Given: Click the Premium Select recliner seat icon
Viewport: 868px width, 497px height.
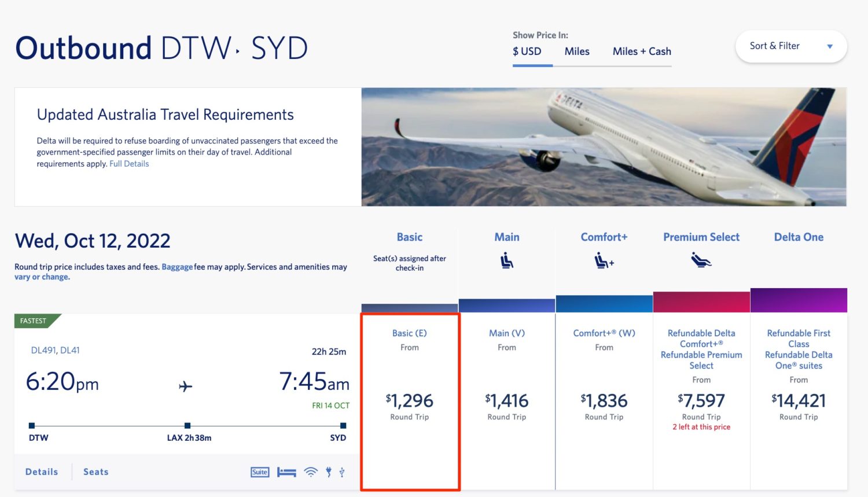Looking at the screenshot, I should tap(701, 260).
